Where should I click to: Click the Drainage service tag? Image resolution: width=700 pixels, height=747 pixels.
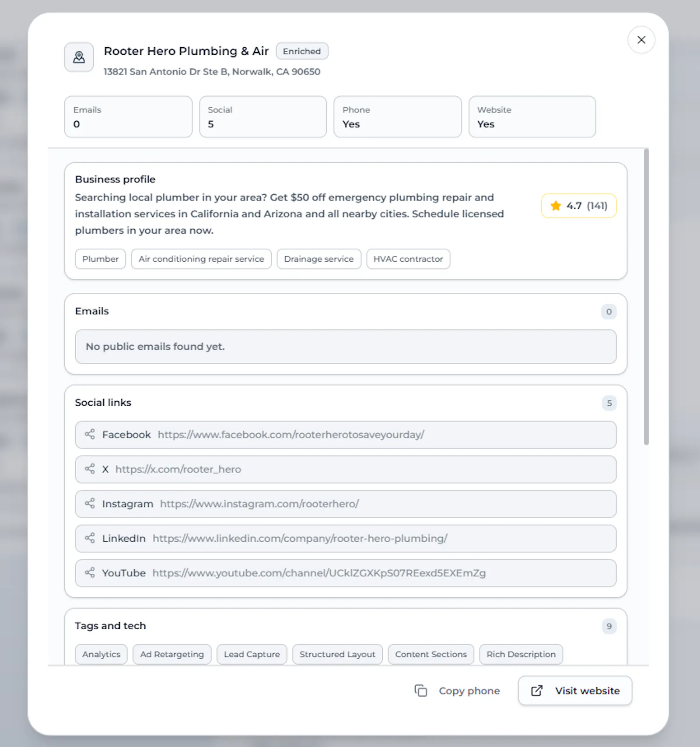319,259
